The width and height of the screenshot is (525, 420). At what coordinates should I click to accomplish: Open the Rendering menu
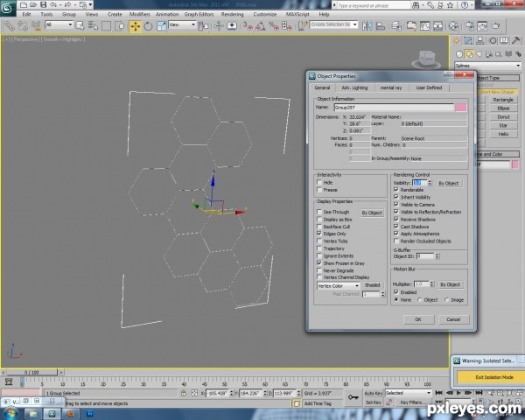point(232,14)
